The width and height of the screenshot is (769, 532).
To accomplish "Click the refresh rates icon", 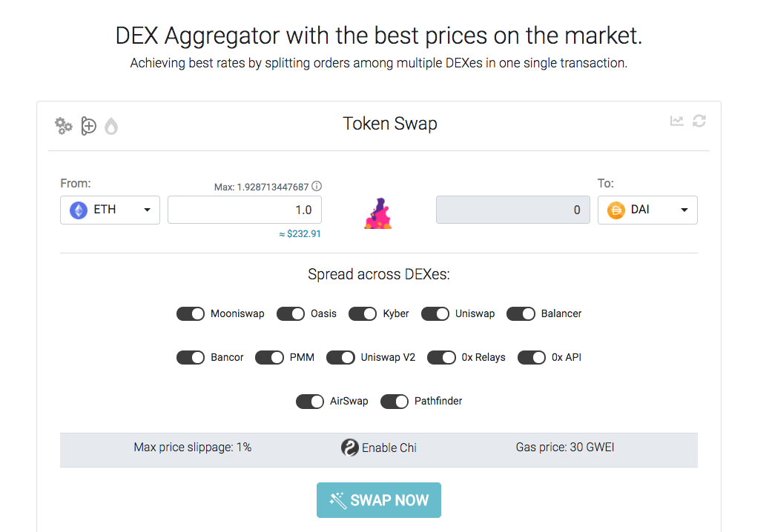I will 699,121.
